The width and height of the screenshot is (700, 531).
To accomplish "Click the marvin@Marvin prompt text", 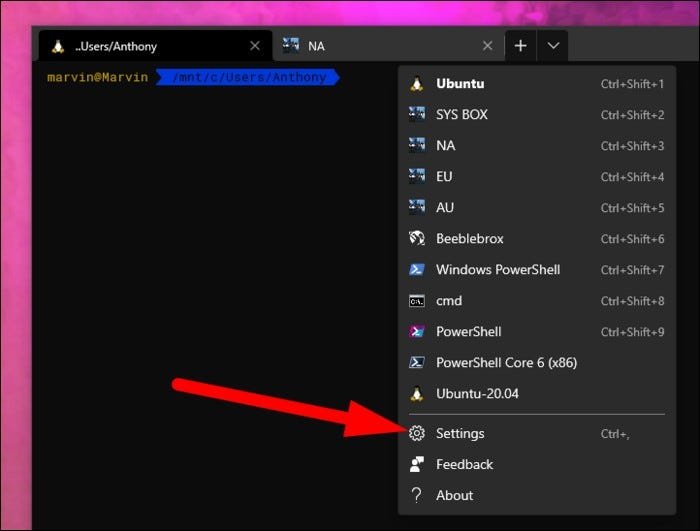I will [x=97, y=77].
